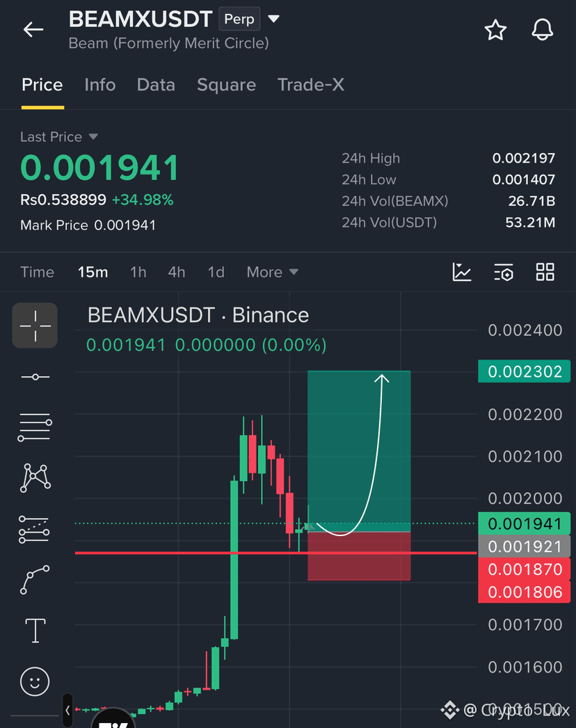Click the +34.98% change percentage
The height and width of the screenshot is (728, 576).
tap(143, 200)
